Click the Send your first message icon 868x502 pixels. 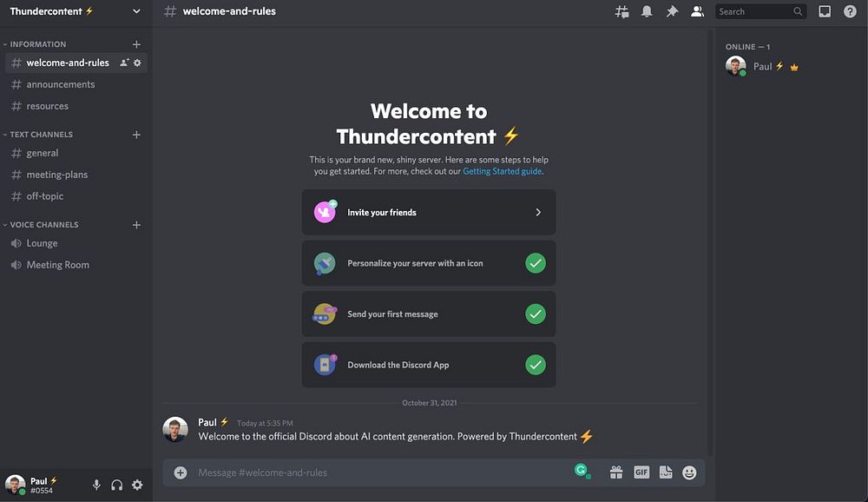tap(325, 314)
